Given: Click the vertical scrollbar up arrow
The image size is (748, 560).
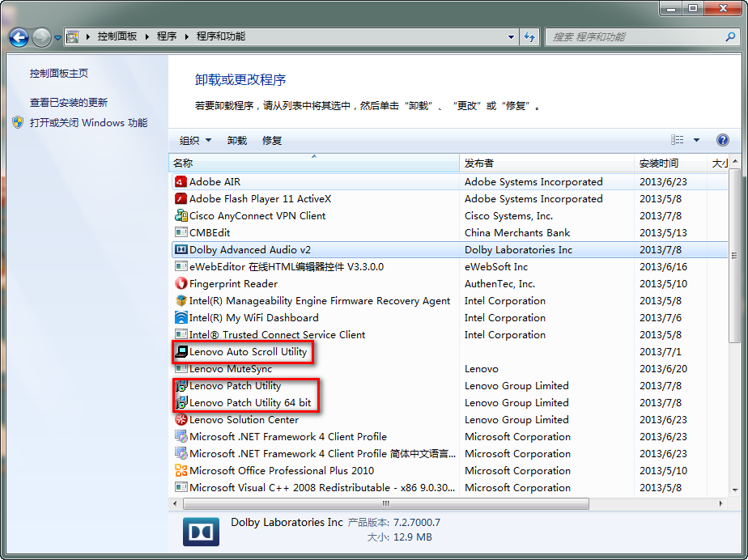Looking at the screenshot, I should 735,161.
